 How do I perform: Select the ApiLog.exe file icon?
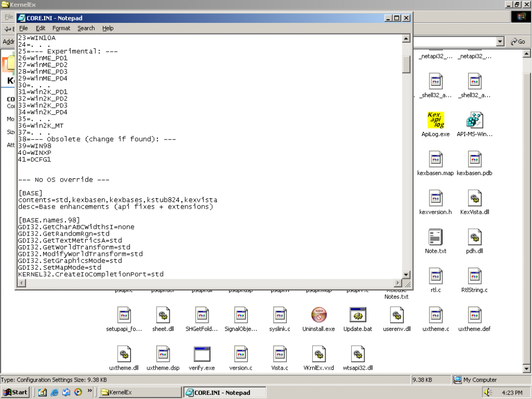(435, 120)
